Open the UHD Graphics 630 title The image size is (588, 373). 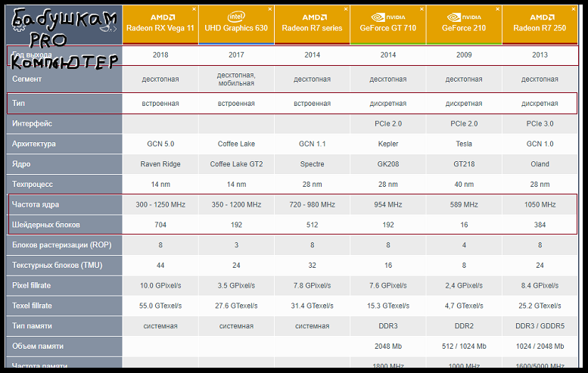click(x=236, y=28)
